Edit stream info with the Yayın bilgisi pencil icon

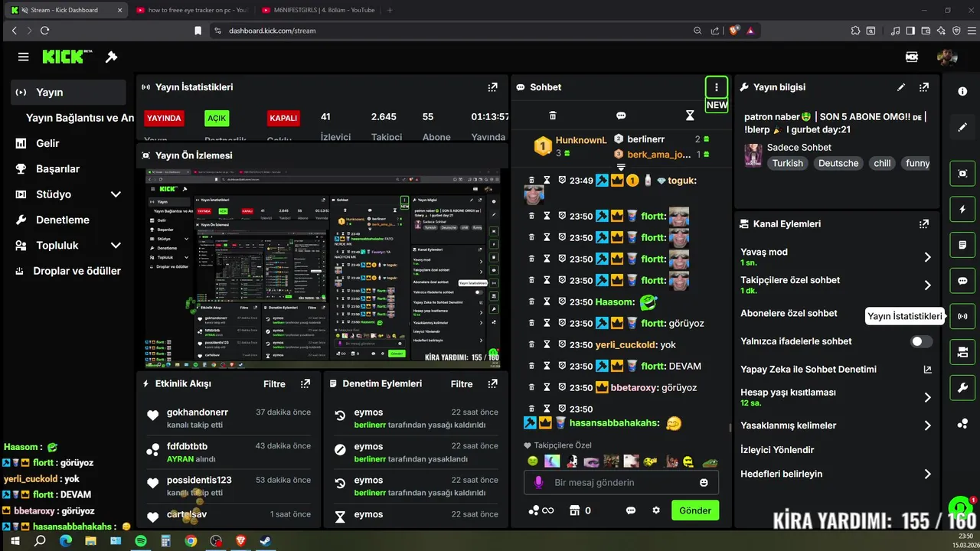click(901, 87)
